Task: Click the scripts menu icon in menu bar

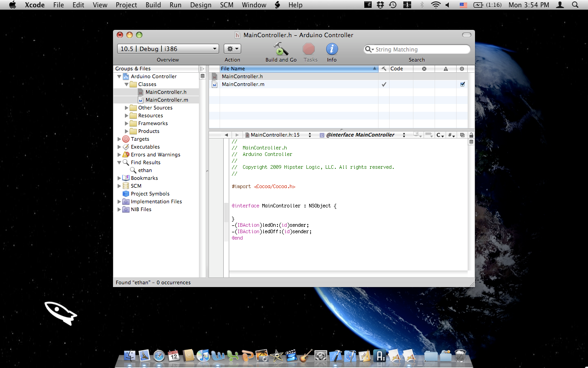Action: (x=277, y=5)
